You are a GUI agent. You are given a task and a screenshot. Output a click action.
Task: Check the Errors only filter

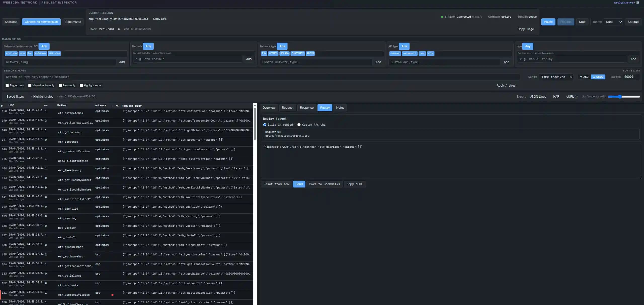pos(60,86)
